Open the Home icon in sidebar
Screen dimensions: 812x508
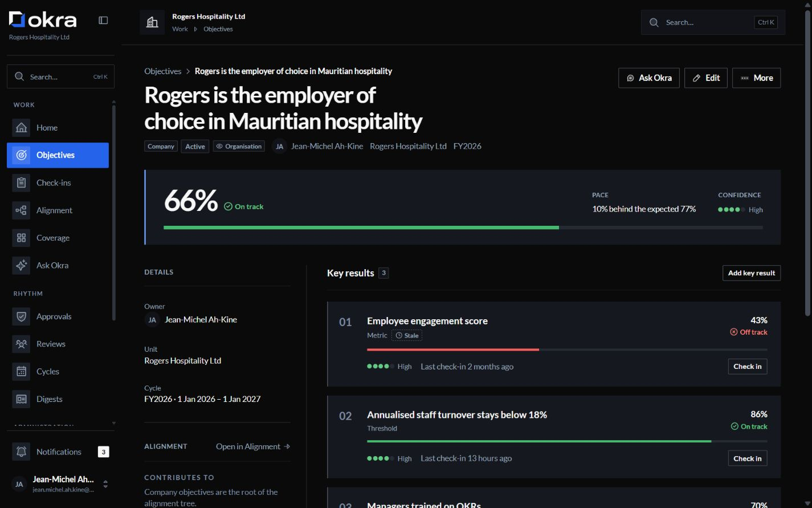[x=21, y=128]
